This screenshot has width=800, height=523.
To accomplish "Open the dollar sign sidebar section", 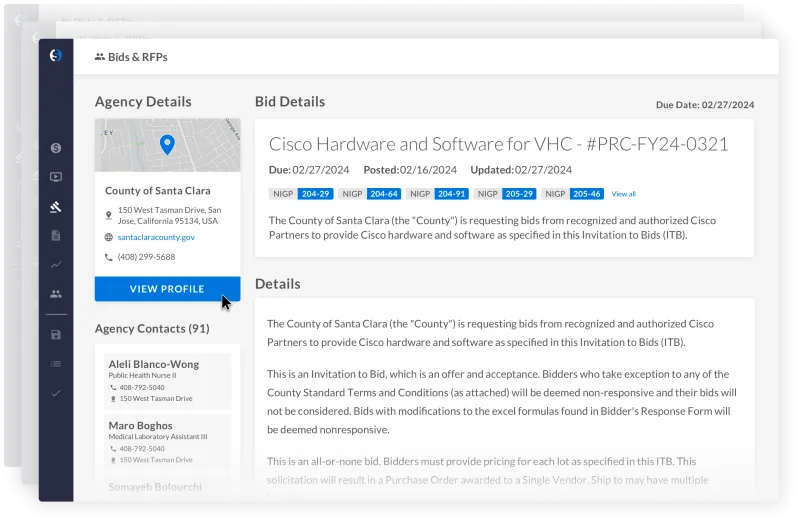I will [x=56, y=148].
